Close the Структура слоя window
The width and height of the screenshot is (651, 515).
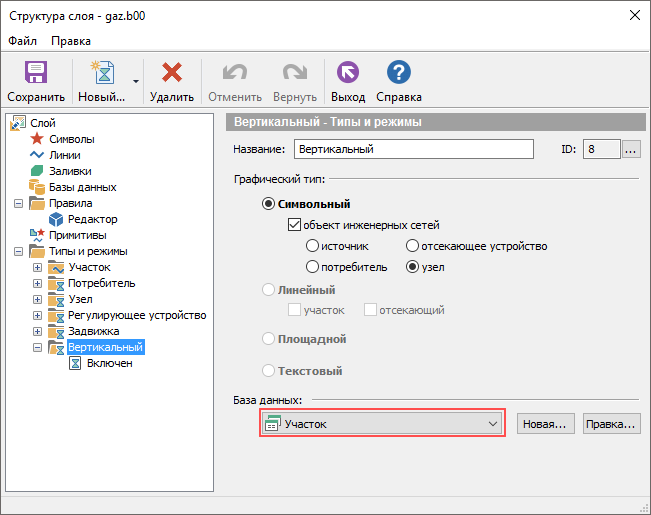(634, 15)
